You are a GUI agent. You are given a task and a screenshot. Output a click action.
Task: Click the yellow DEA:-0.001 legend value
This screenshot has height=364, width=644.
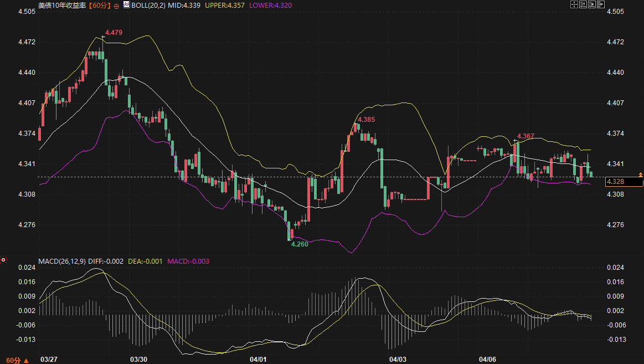145,261
